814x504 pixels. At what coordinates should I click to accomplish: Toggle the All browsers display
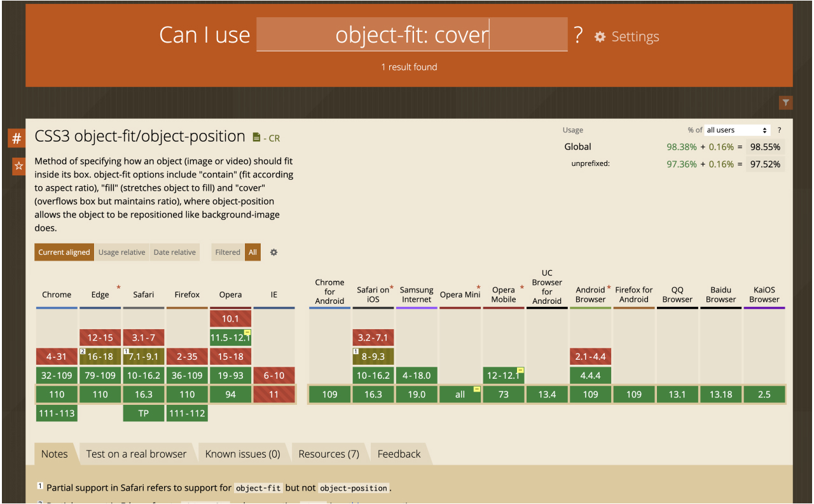[252, 252]
